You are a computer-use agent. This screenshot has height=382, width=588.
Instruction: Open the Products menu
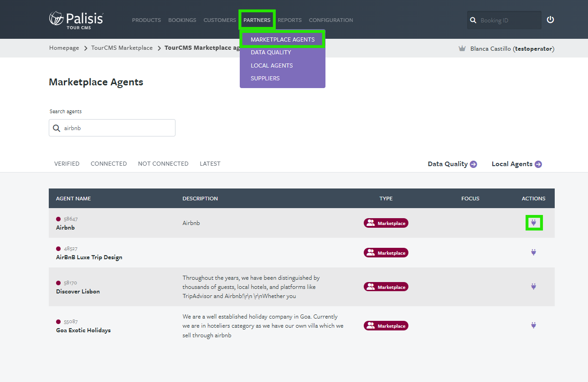[x=146, y=20]
